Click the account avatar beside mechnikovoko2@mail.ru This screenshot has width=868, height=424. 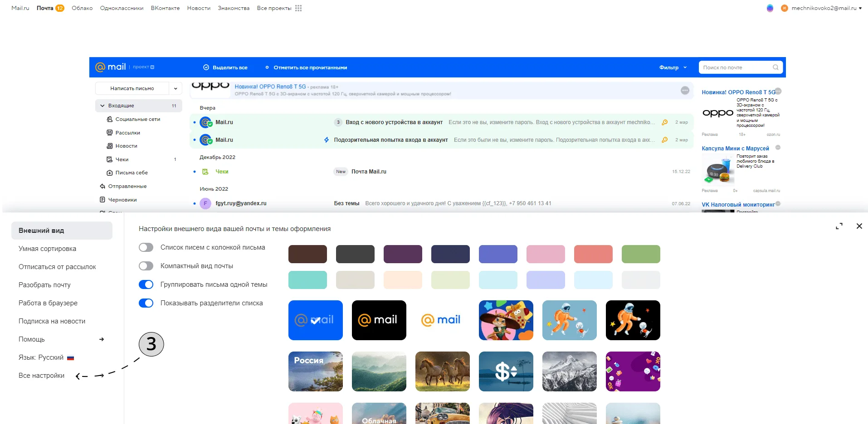pyautogui.click(x=785, y=8)
